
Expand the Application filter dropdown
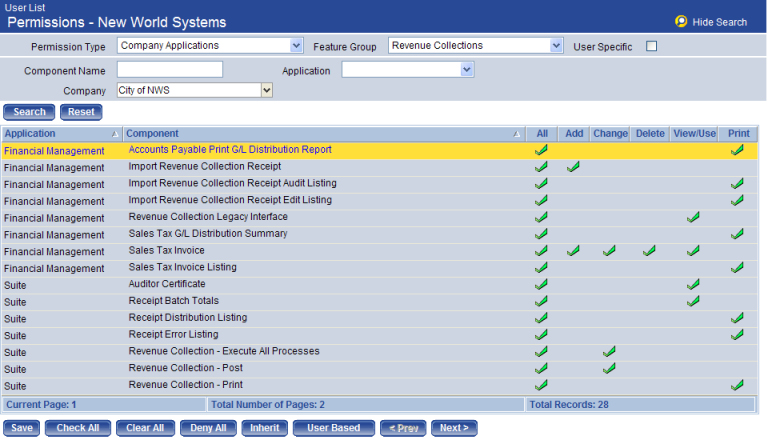(466, 70)
